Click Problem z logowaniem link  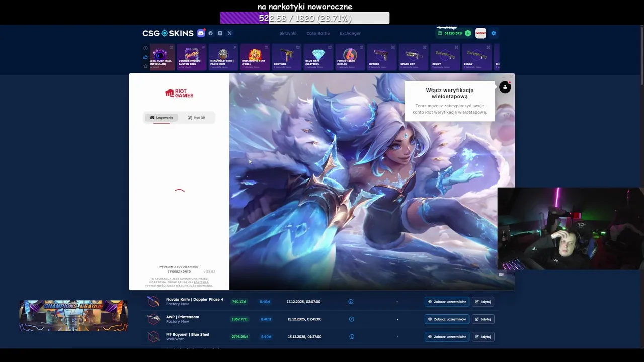(179, 267)
